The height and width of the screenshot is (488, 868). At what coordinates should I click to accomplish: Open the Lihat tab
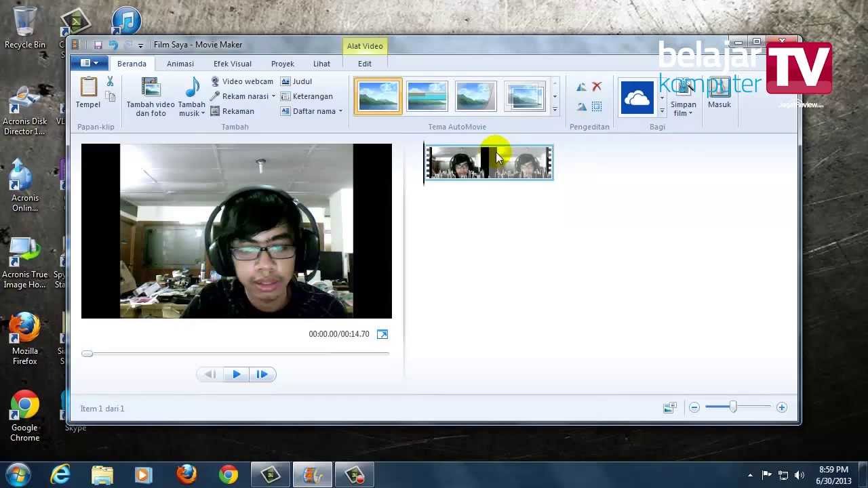click(x=322, y=64)
